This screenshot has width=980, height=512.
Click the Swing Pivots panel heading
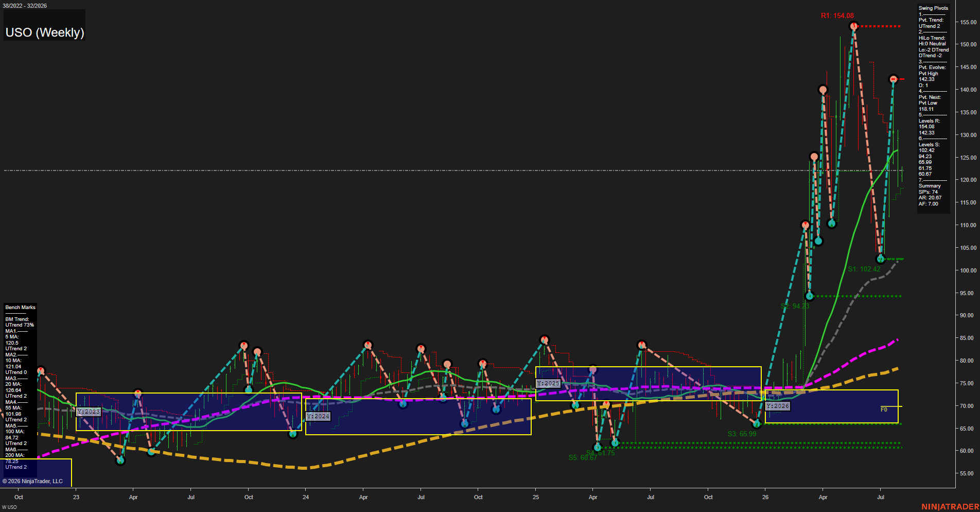[x=933, y=8]
